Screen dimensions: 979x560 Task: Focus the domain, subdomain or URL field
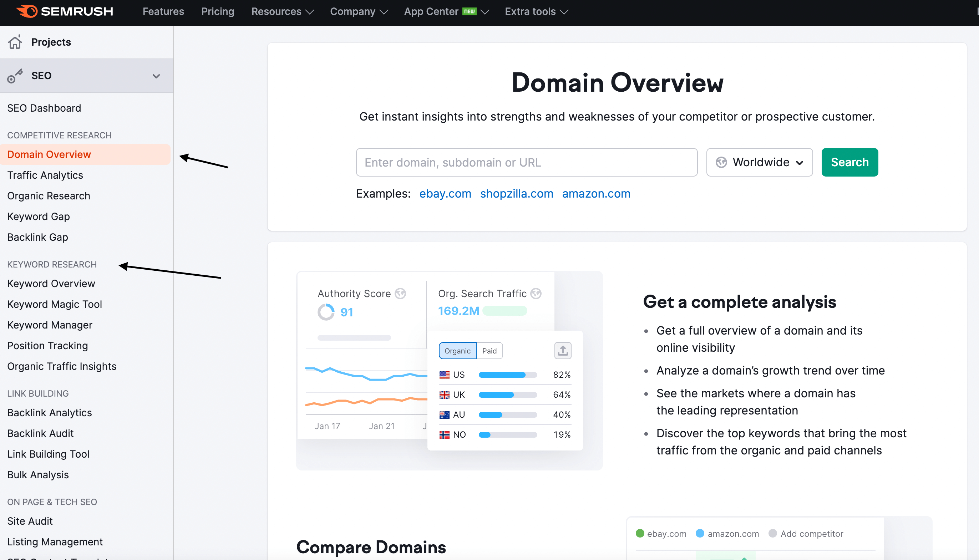click(x=527, y=162)
